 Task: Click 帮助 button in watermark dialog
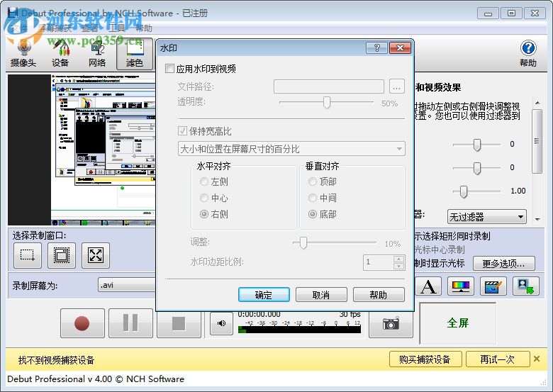(379, 295)
